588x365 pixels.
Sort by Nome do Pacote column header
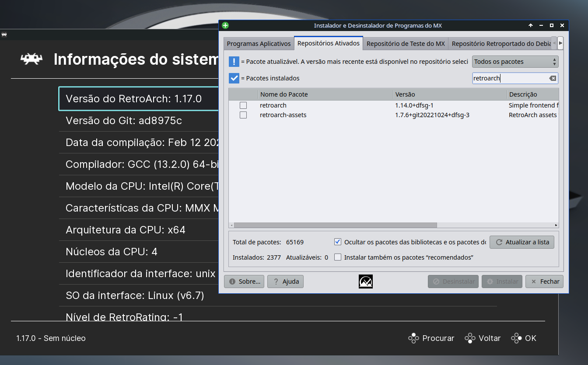pyautogui.click(x=325, y=94)
